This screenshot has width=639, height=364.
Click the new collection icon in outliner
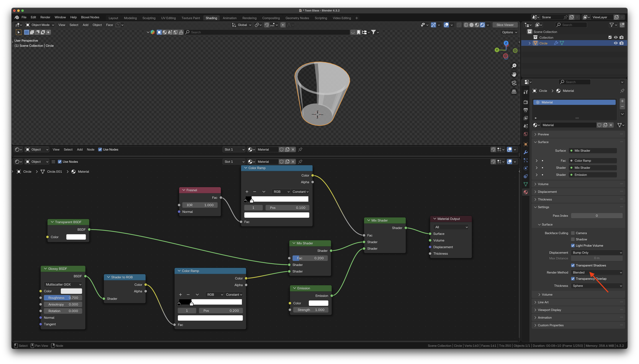click(622, 25)
